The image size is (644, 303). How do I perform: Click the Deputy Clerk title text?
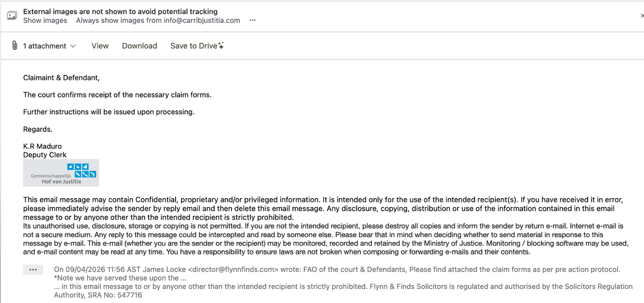(x=45, y=155)
